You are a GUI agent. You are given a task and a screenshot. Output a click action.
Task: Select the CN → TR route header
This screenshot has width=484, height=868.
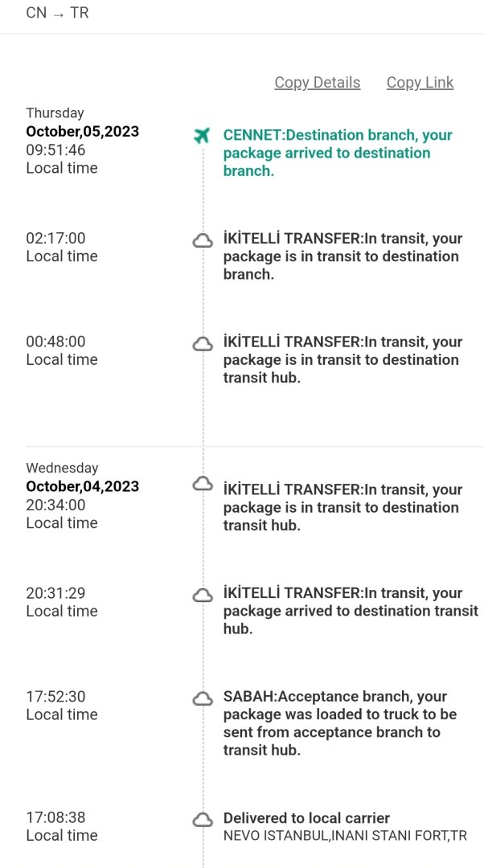(57, 13)
